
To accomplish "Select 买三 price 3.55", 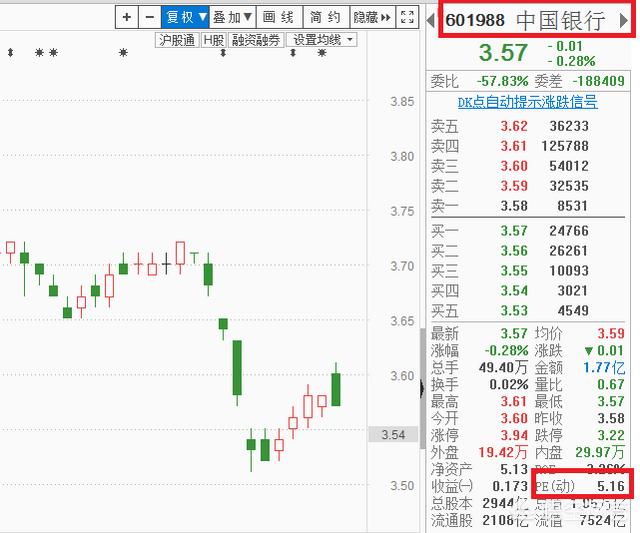I will tap(514, 271).
